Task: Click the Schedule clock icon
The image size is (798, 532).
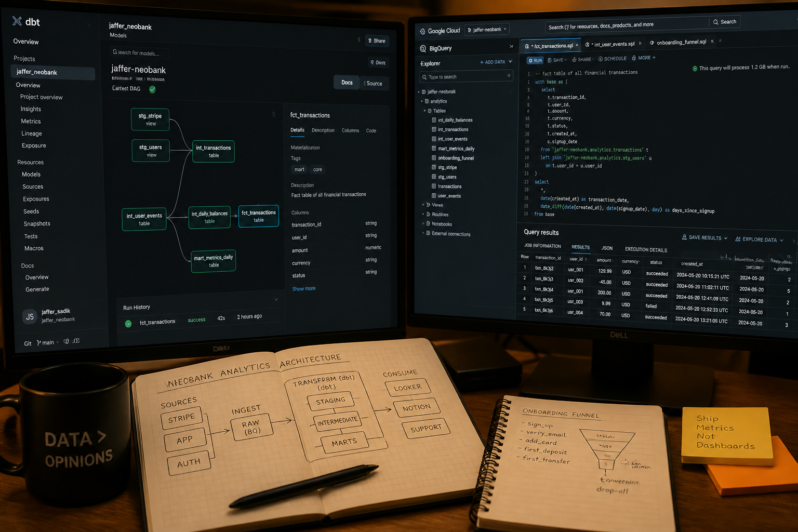Action: point(601,59)
